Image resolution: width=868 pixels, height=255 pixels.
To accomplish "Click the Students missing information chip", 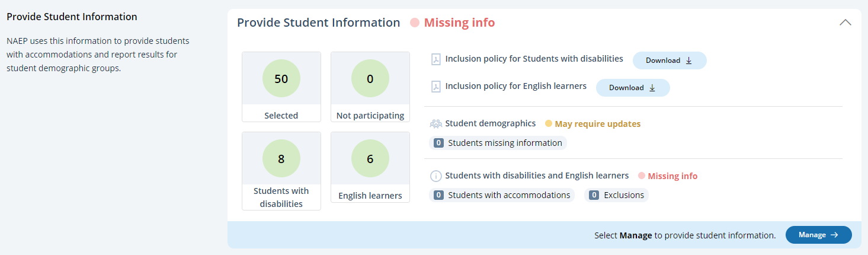I will point(498,143).
